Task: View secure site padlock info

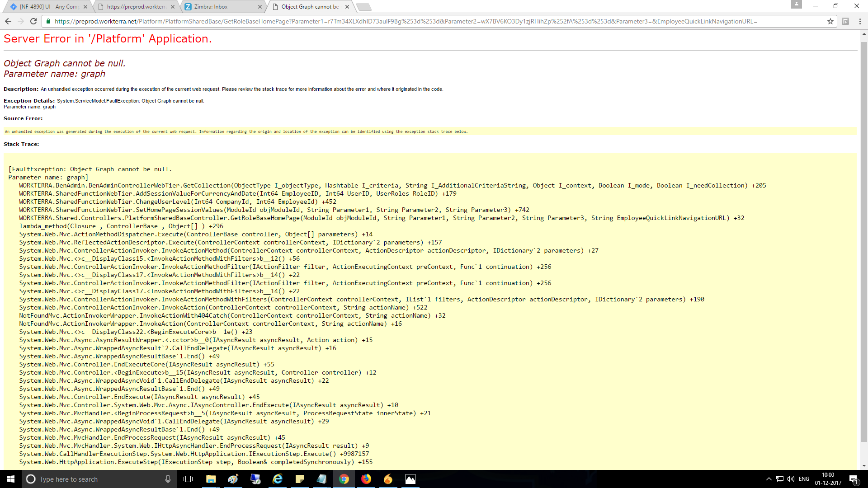Action: pos(49,21)
